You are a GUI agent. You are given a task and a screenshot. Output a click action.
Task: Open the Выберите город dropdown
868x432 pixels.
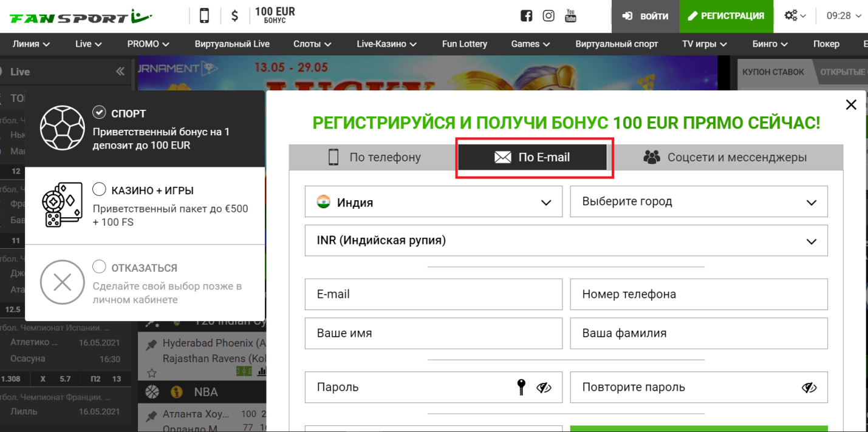(x=699, y=202)
